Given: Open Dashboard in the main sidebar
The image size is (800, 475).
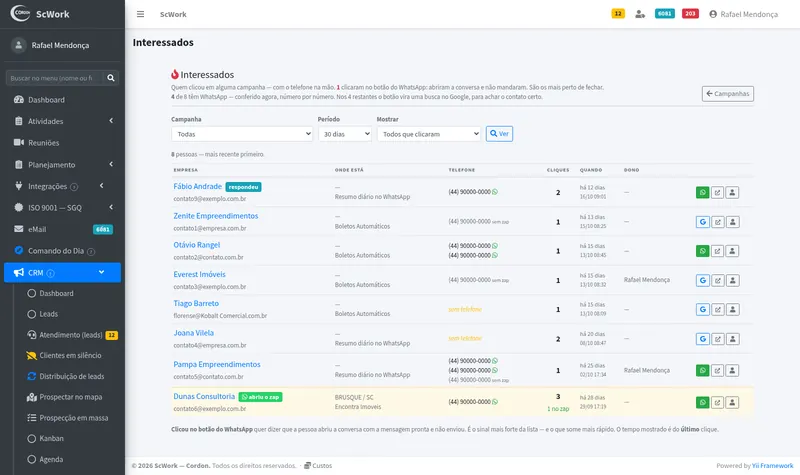Looking at the screenshot, I should point(62,99).
